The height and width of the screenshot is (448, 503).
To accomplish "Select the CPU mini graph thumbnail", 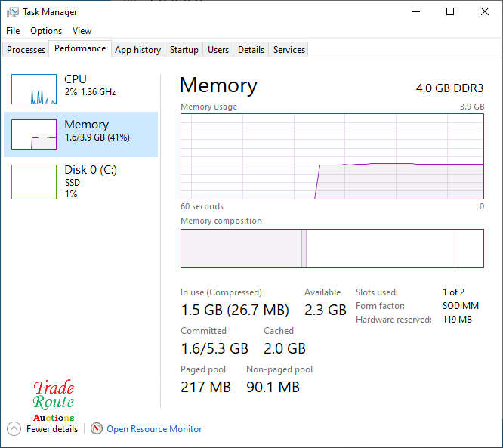I will pyautogui.click(x=34, y=89).
